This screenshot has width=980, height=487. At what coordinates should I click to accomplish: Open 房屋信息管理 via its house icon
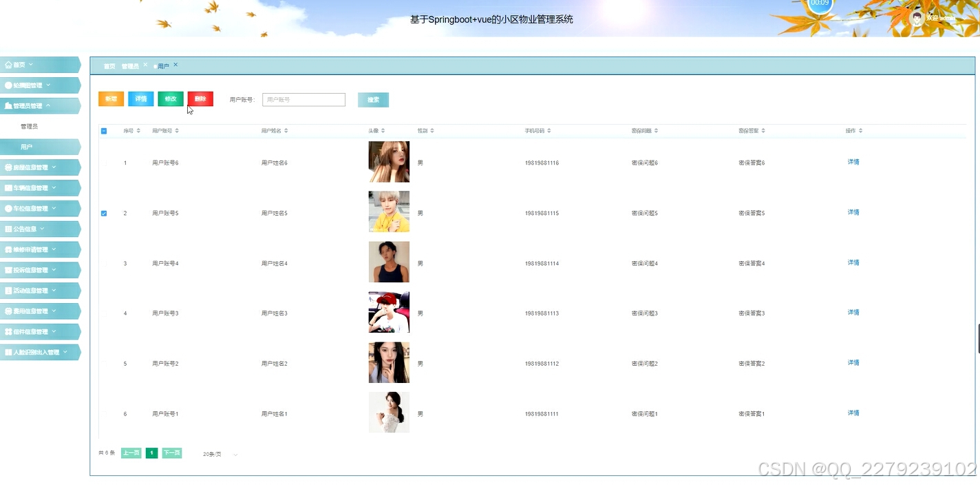click(x=9, y=167)
